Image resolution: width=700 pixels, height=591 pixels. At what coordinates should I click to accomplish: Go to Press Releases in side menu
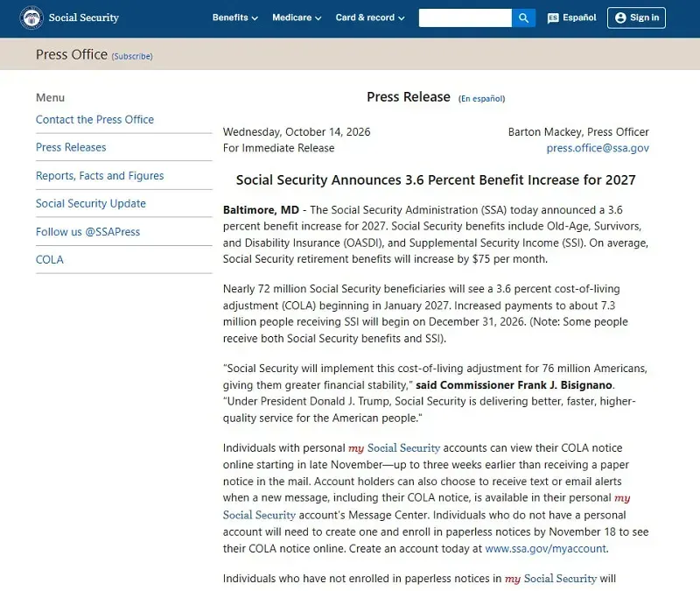71,147
